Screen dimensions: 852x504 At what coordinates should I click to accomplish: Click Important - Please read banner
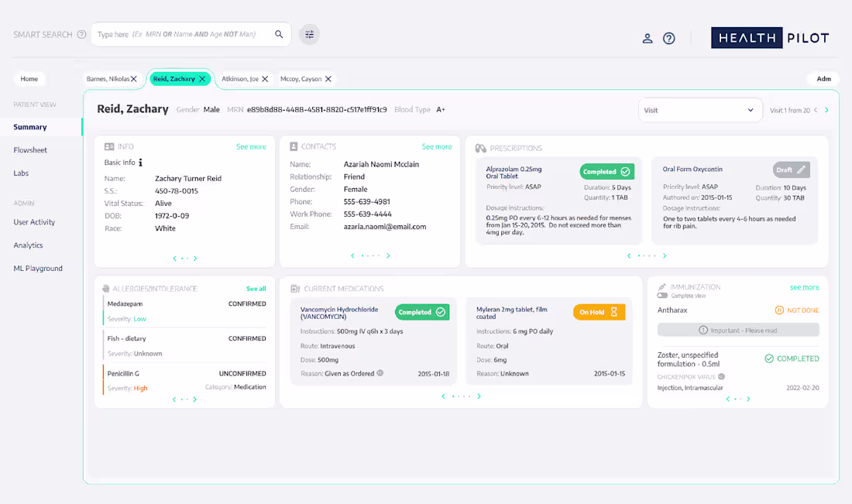point(738,331)
